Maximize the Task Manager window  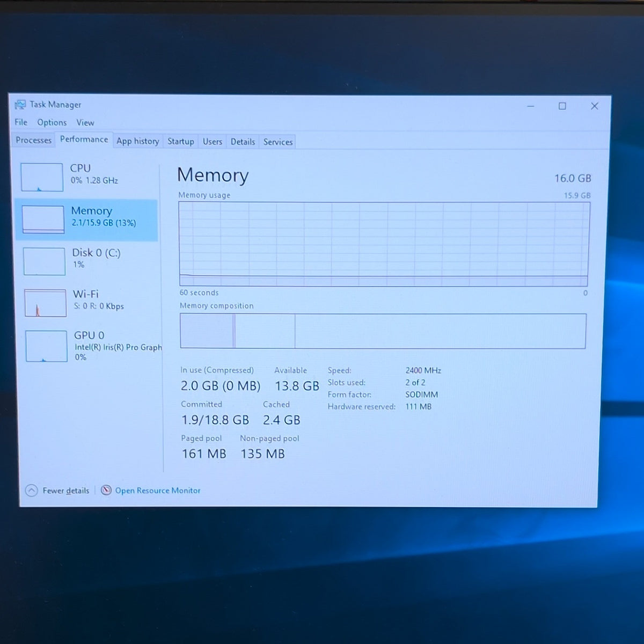pyautogui.click(x=562, y=106)
